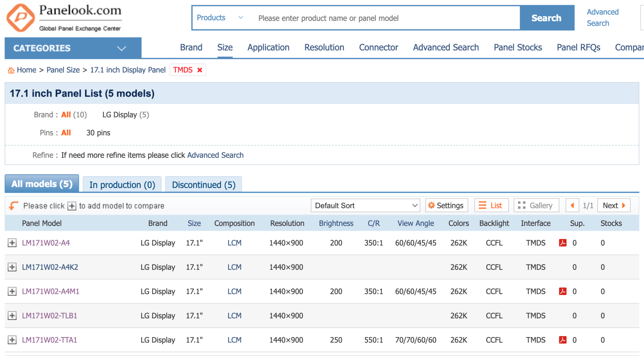Open the Default Sort dropdown
Screen dimensions: 644x356
coord(365,205)
